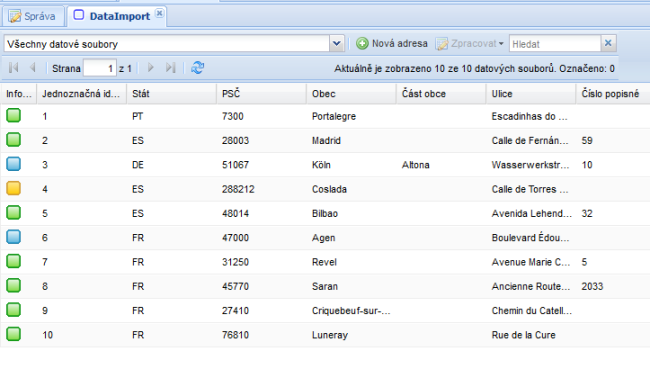Image resolution: width=650 pixels, height=369 pixels.
Task: Click the Nová adresa button
Action: [392, 44]
